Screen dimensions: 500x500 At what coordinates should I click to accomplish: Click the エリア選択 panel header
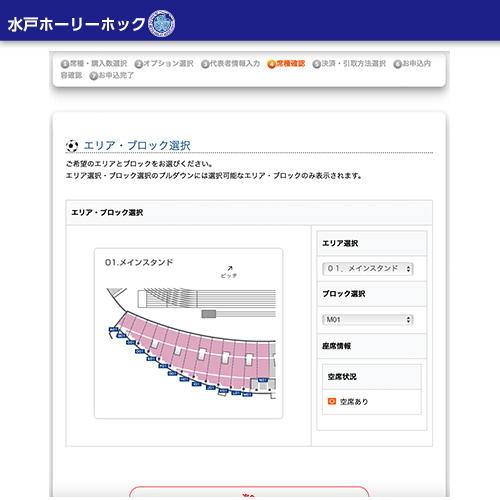pos(372,243)
